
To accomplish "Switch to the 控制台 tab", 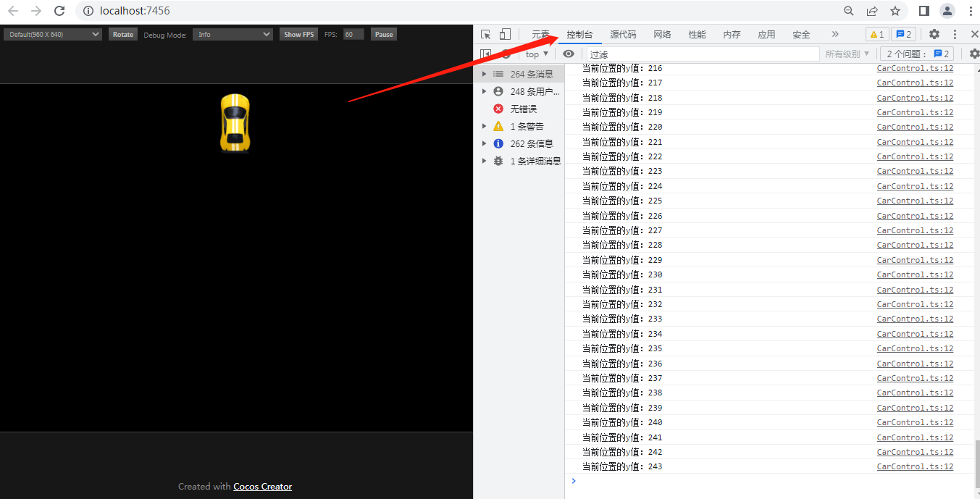I will tap(579, 34).
